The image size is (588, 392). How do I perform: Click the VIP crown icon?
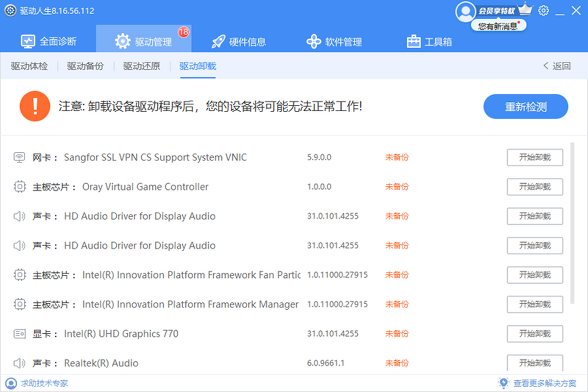tap(525, 9)
